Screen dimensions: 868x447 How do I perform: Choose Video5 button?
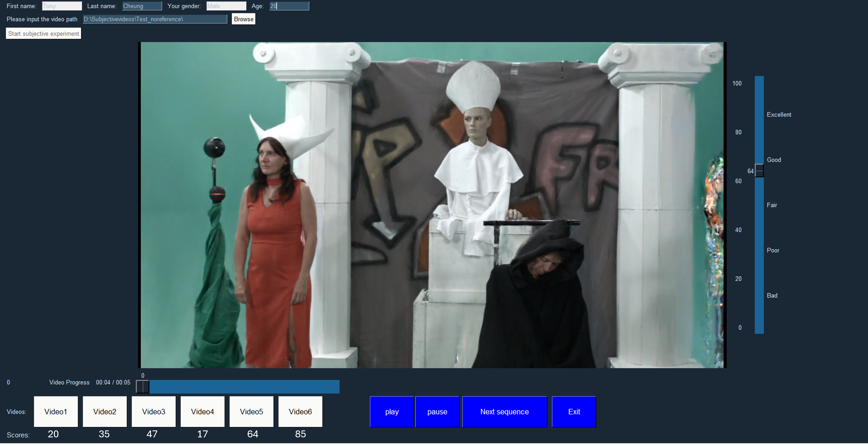click(x=251, y=412)
